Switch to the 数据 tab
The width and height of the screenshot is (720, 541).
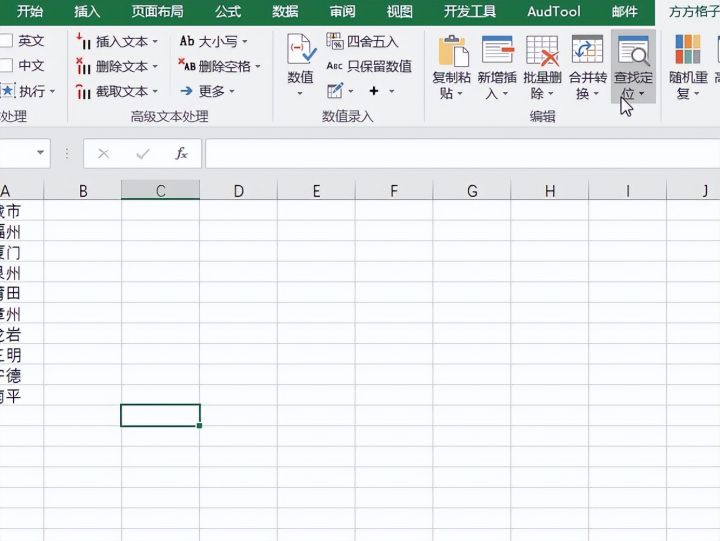pyautogui.click(x=285, y=11)
